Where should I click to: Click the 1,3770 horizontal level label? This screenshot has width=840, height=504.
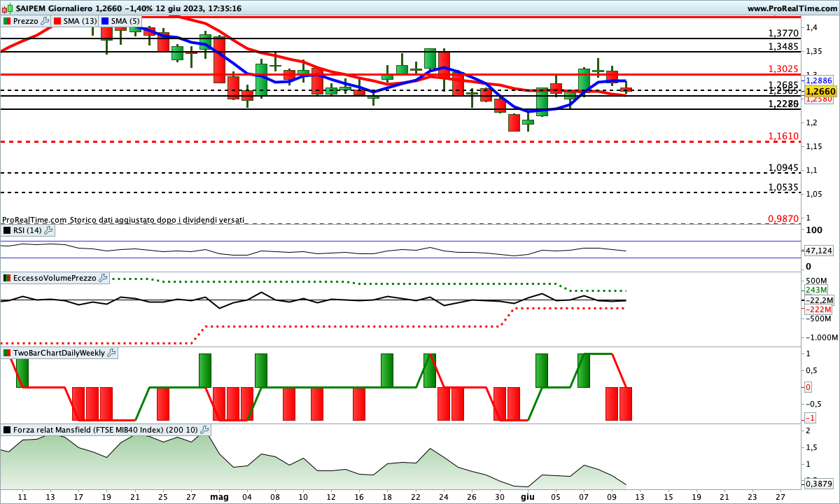click(783, 33)
